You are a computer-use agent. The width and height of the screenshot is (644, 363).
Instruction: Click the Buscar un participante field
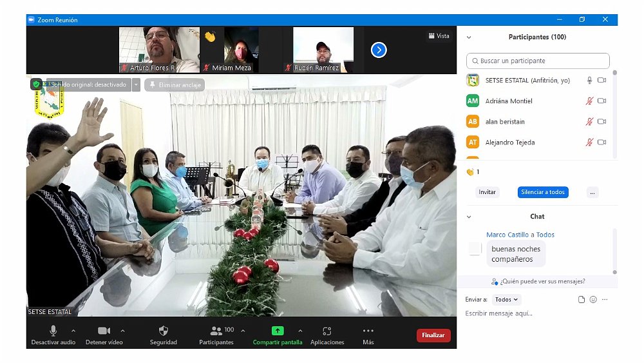[538, 61]
